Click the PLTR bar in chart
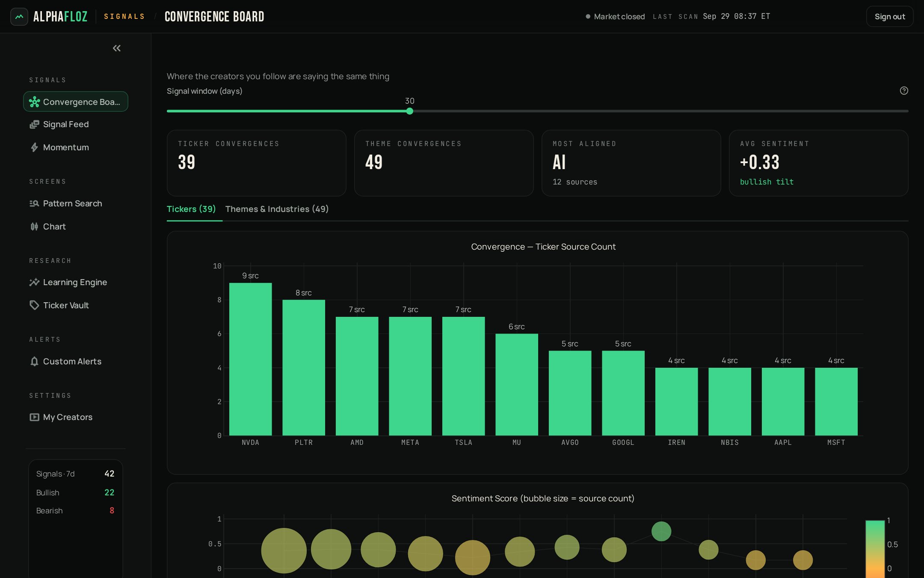This screenshot has height=578, width=924. coord(304,368)
